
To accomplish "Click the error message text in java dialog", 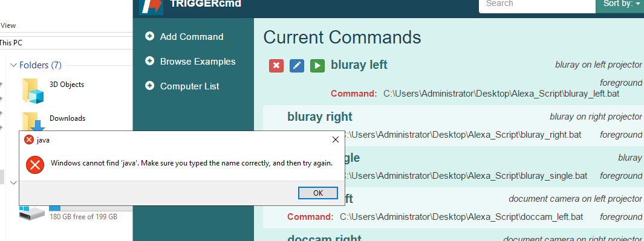I will pyautogui.click(x=192, y=163).
